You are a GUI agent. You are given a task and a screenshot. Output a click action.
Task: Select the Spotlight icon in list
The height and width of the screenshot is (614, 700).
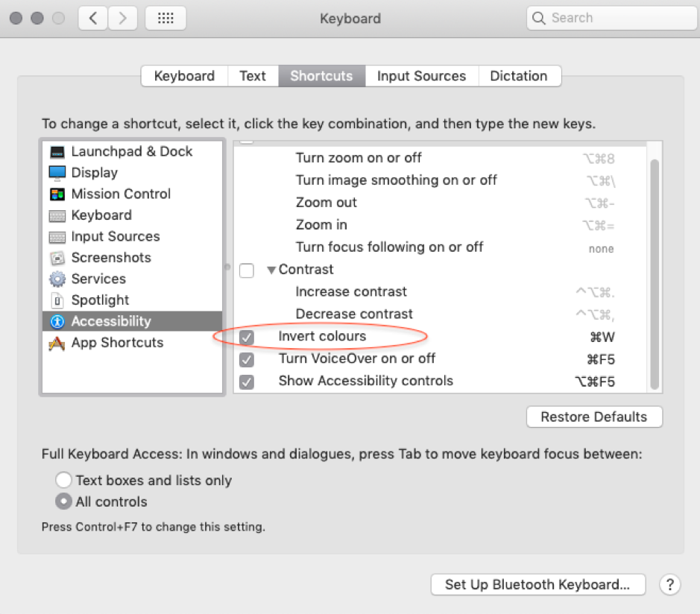tap(57, 300)
